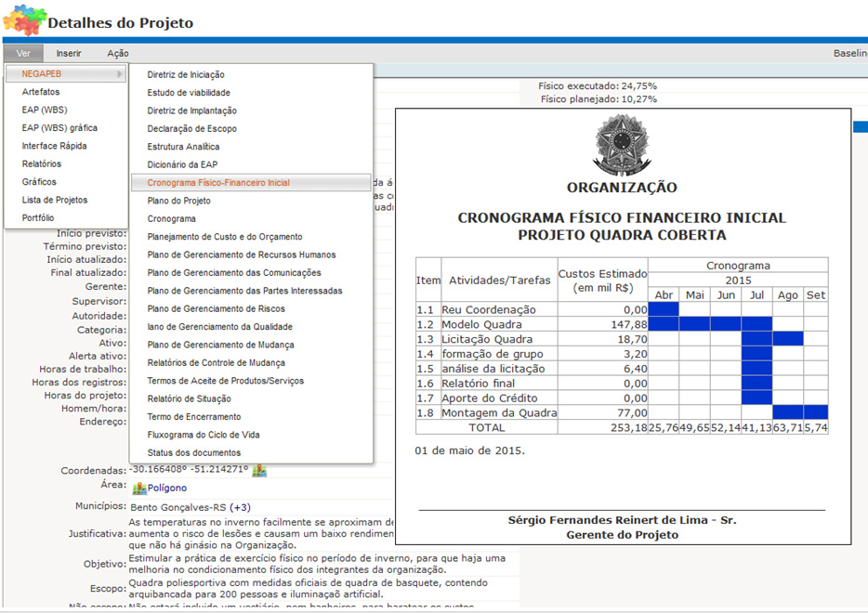Select Licitação Quadra task row
The width and height of the screenshot is (868, 613).
click(622, 339)
